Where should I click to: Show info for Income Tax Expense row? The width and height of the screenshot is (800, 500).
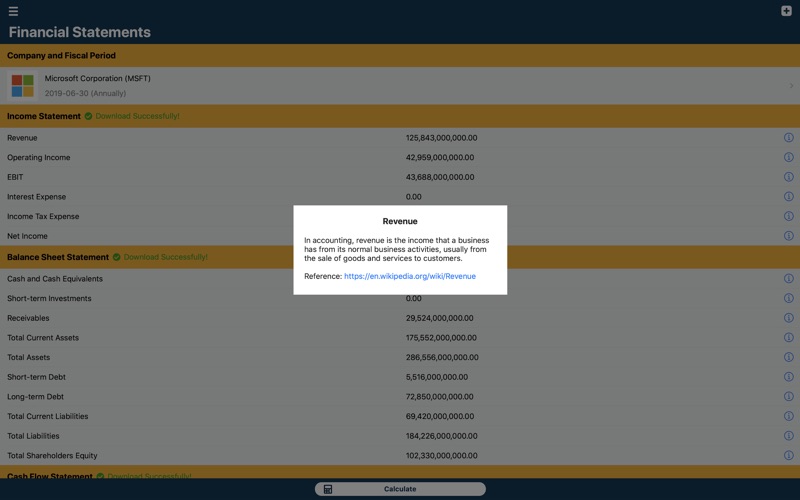pyautogui.click(x=788, y=216)
